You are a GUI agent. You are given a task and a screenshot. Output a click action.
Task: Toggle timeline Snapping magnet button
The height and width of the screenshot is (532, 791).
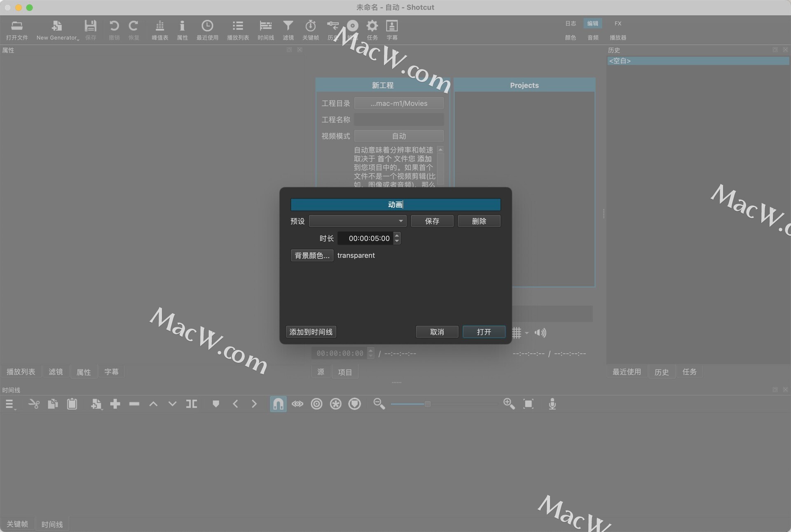[x=278, y=404]
